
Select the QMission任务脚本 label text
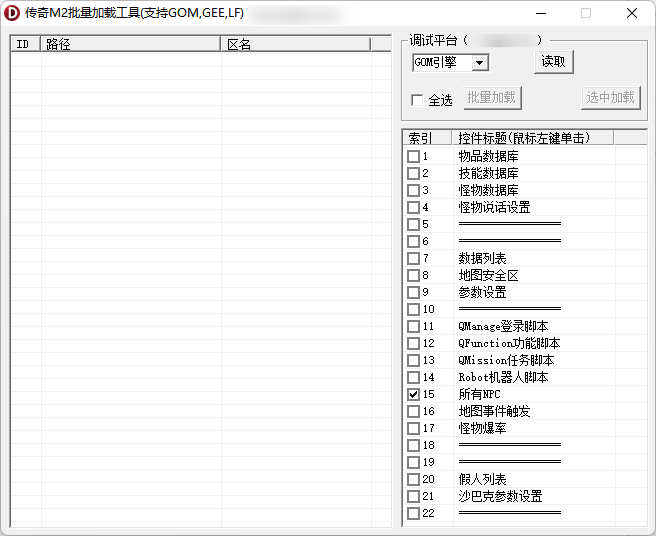(x=506, y=360)
